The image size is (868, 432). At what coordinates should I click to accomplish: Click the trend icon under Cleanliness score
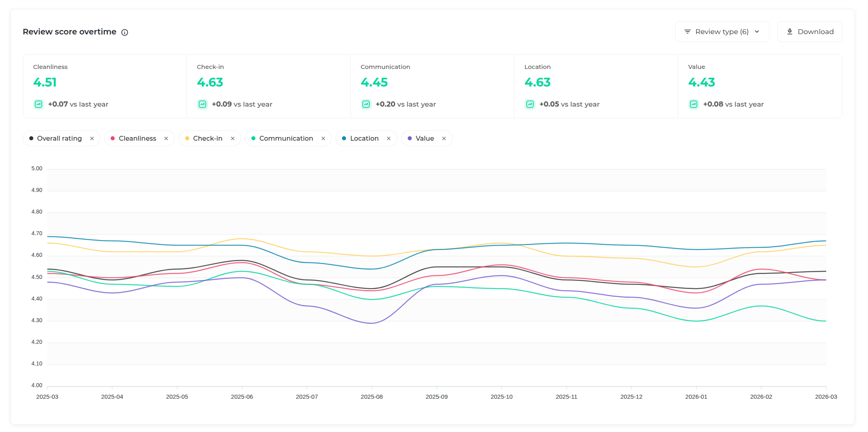pos(38,104)
